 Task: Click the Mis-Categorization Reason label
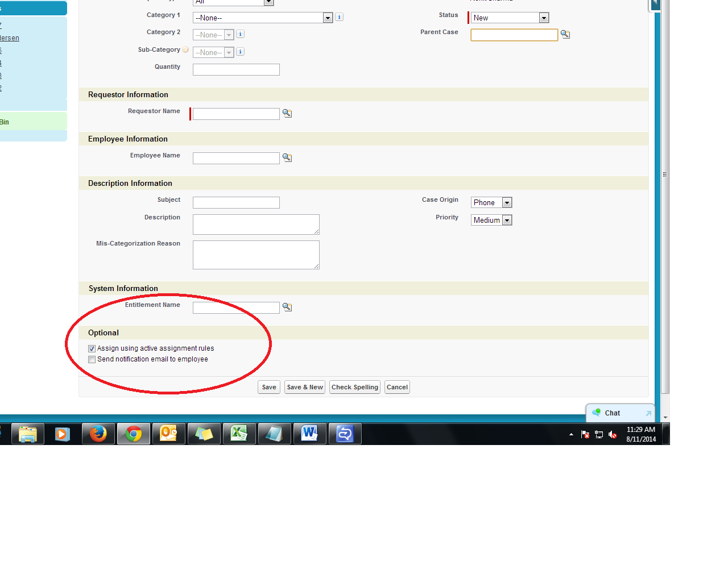(138, 243)
